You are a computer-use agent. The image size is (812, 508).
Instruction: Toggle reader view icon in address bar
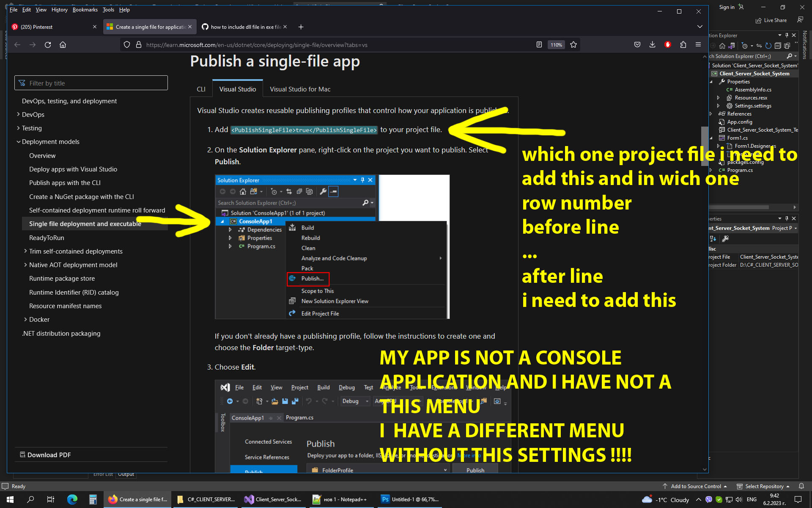click(x=539, y=45)
